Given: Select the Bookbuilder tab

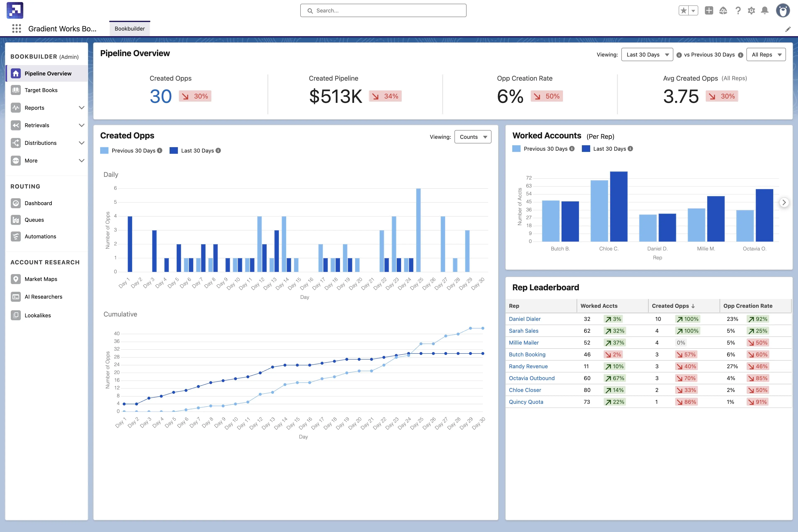Looking at the screenshot, I should point(130,28).
